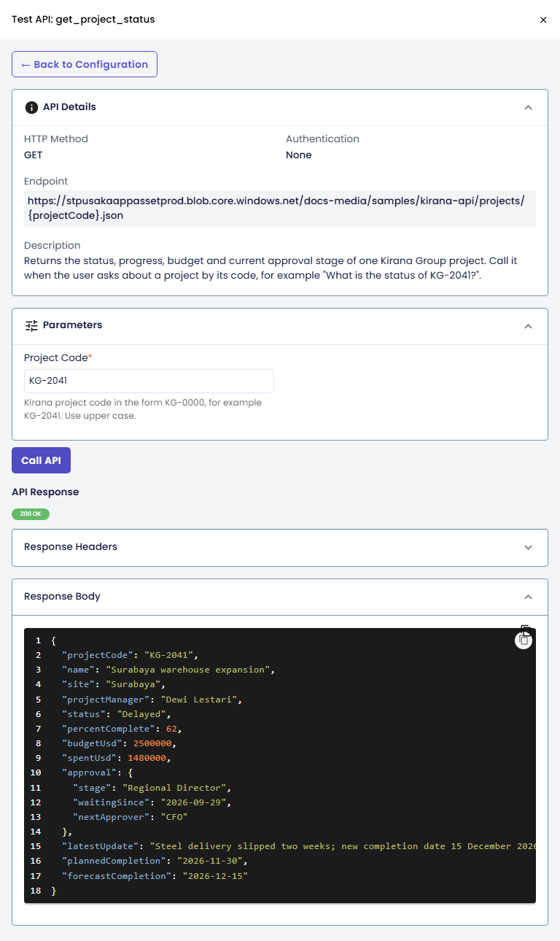Screen dimensions: 560x941
Task: Go back to Configuration
Action: (x=85, y=64)
